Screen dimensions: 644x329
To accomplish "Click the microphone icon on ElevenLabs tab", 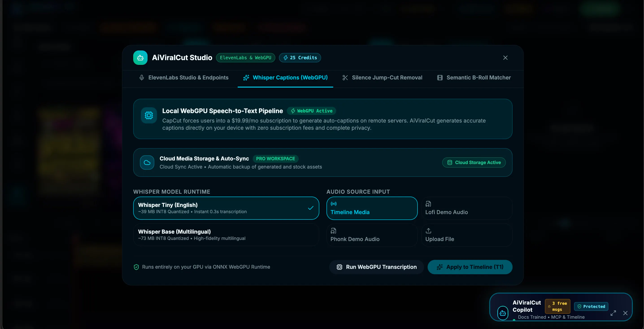I will coord(141,78).
